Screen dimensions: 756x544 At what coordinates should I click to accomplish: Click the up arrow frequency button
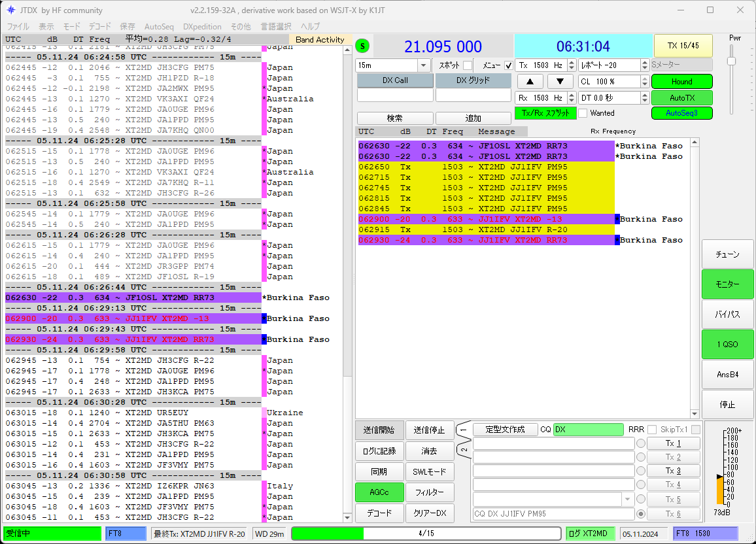click(x=530, y=82)
